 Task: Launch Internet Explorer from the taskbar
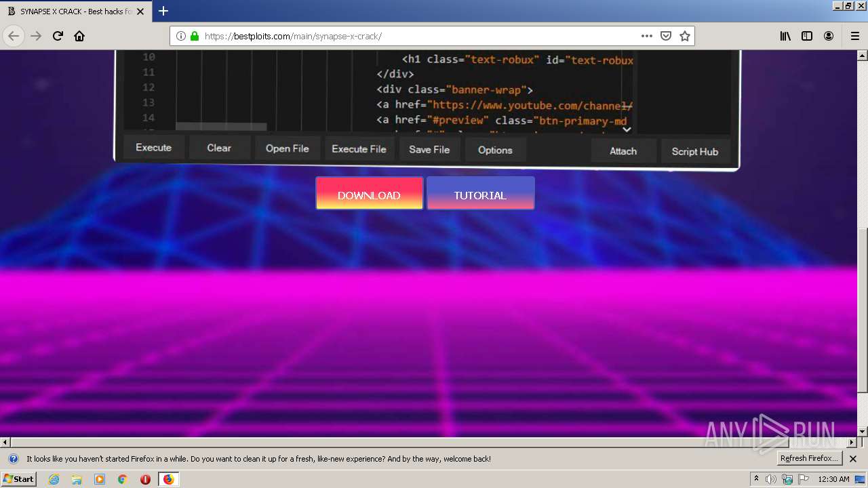click(54, 479)
